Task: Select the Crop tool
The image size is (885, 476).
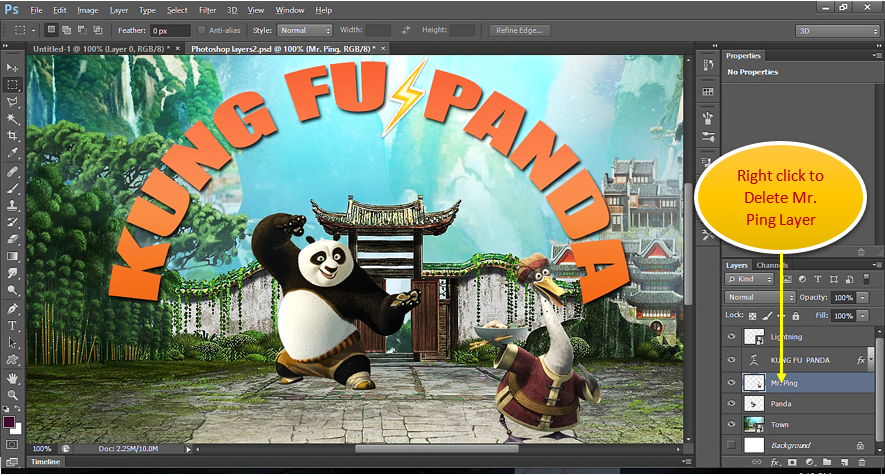Action: click(13, 136)
